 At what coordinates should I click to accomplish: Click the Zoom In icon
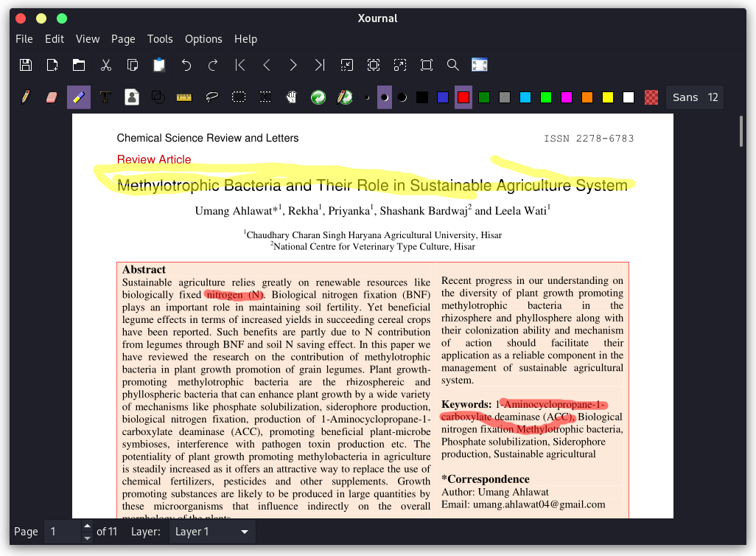399,65
